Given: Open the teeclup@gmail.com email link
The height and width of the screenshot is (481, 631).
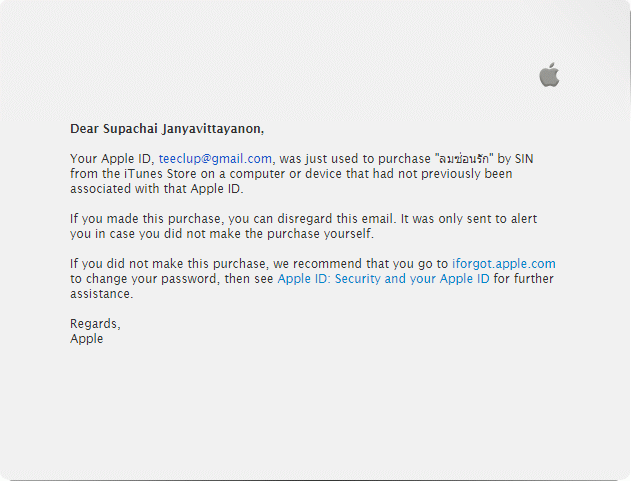Looking at the screenshot, I should (x=215, y=159).
